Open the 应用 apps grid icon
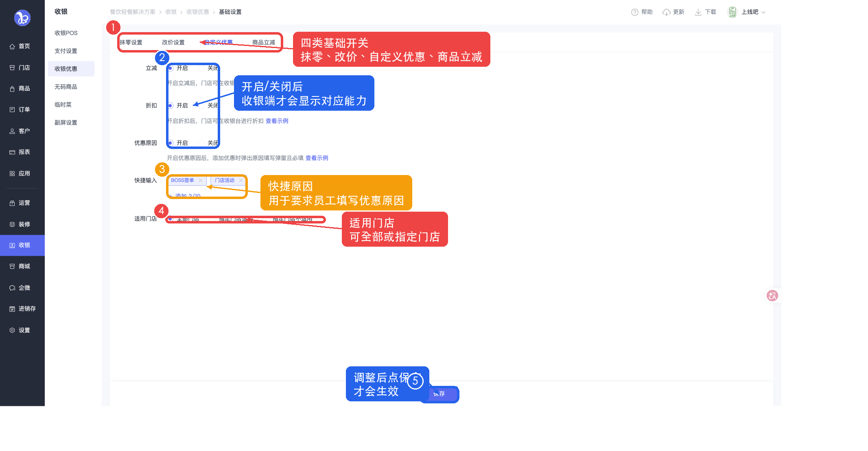 pos(12,173)
